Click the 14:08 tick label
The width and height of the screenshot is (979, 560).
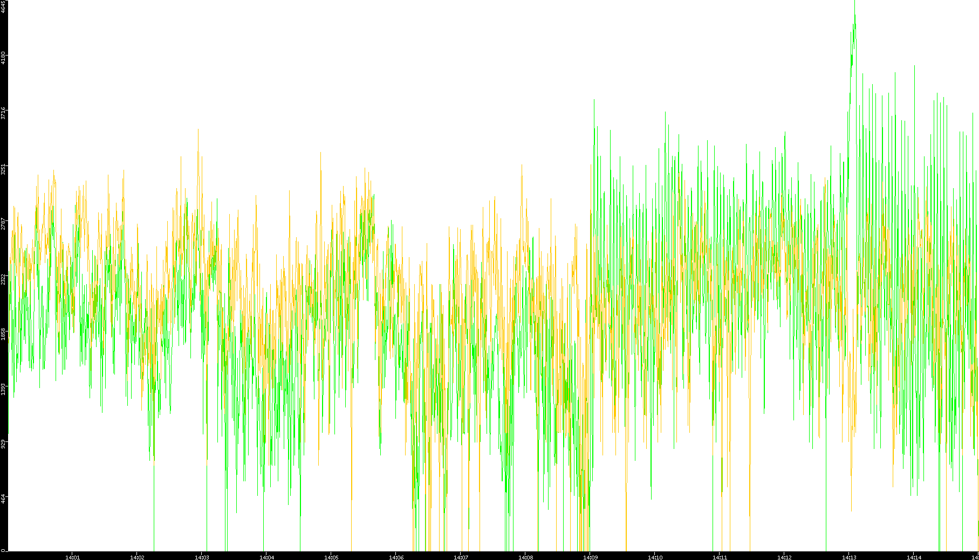coord(525,557)
